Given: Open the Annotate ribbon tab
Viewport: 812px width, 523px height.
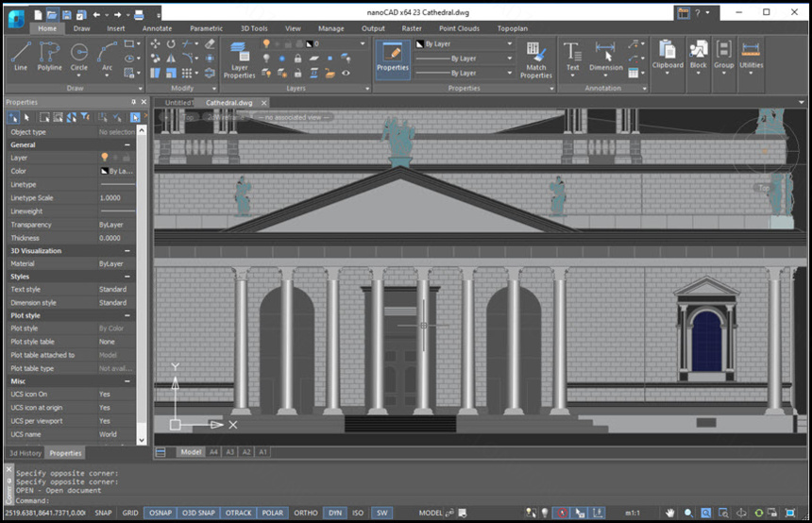Looking at the screenshot, I should point(157,28).
